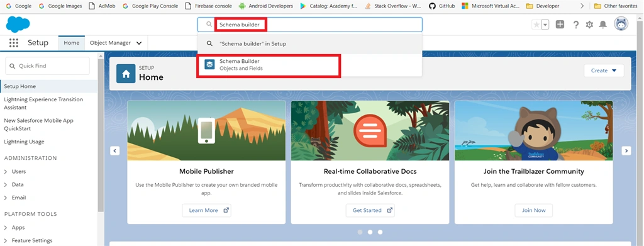The image size is (644, 246).
Task: Open Lightning Experience Transition Assistant
Action: [x=43, y=103]
